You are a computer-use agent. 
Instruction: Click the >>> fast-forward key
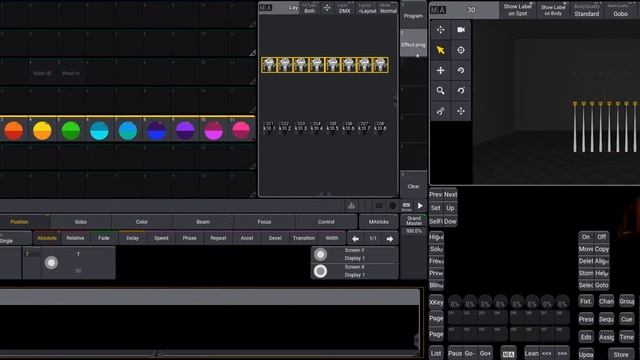(562, 353)
